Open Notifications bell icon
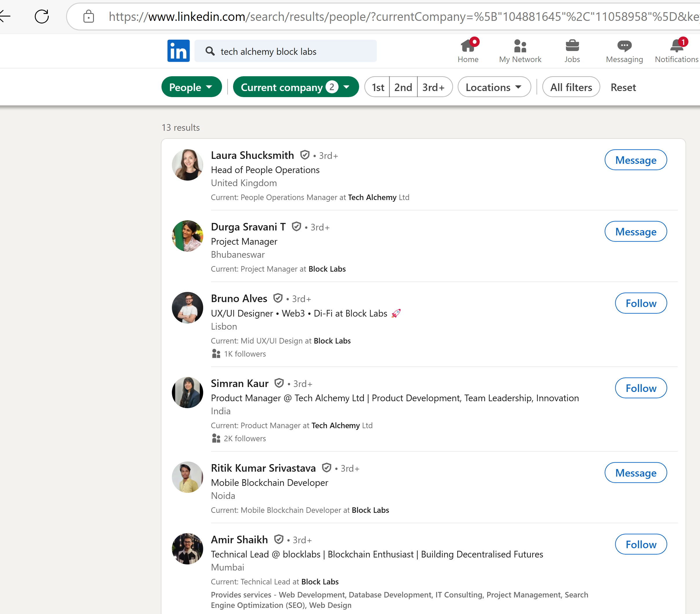Image resolution: width=700 pixels, height=614 pixels. click(676, 51)
